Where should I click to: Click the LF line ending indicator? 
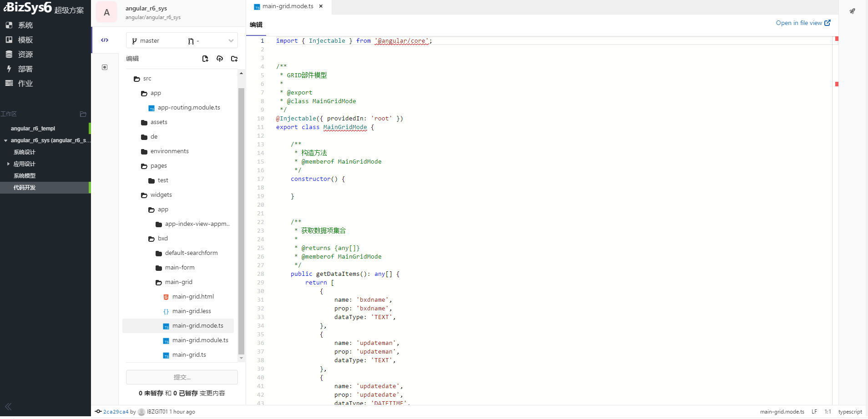click(814, 412)
